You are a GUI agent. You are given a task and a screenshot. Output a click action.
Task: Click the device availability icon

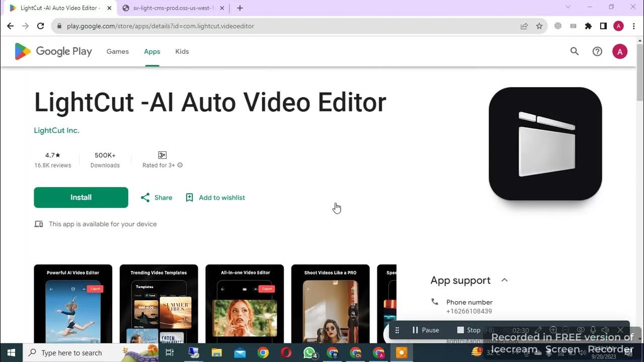tap(39, 224)
